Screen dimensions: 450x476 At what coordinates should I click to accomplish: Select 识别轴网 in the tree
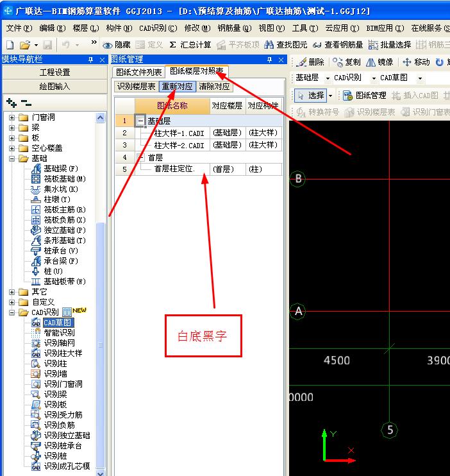coord(53,343)
